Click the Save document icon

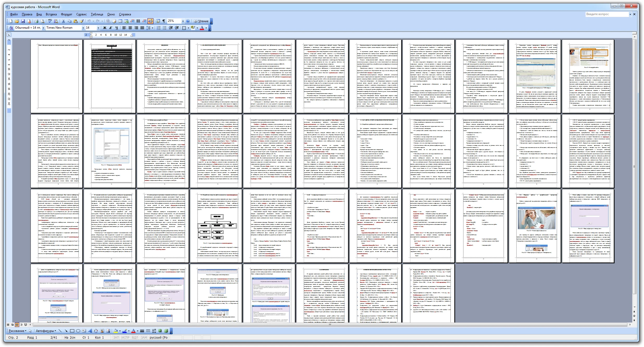pos(23,21)
